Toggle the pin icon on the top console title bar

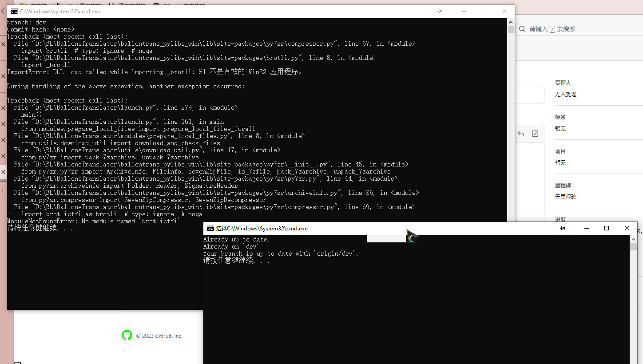coord(440,11)
